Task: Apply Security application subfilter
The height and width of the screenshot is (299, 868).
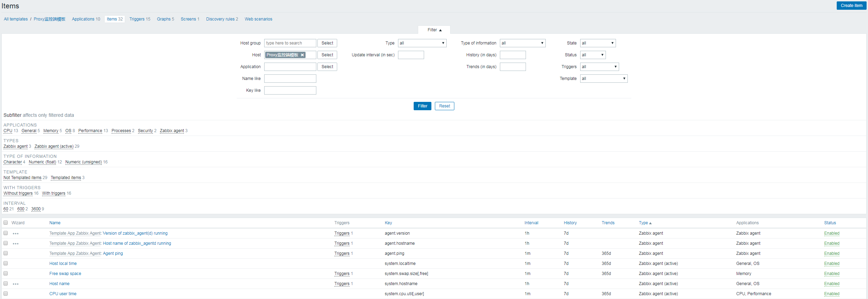Action: point(145,131)
